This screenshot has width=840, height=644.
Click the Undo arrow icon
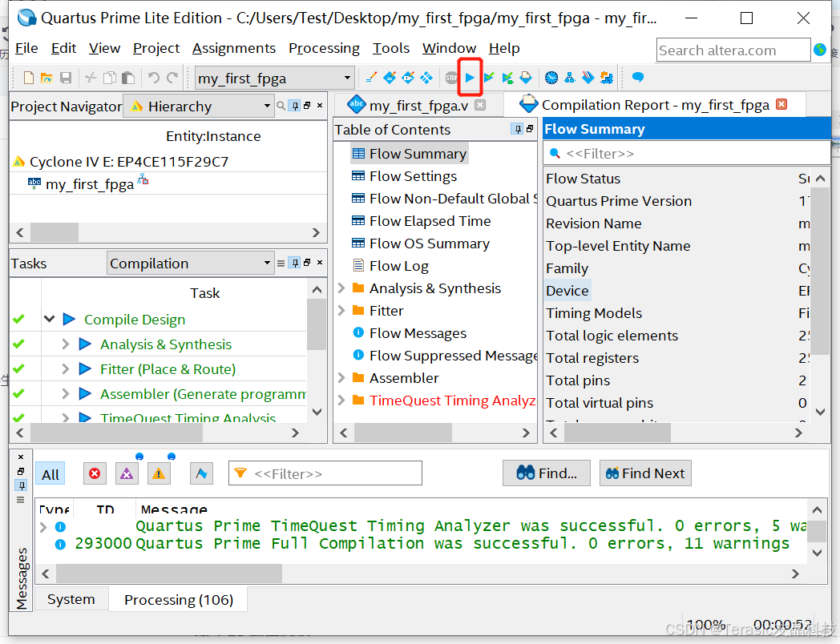154,78
